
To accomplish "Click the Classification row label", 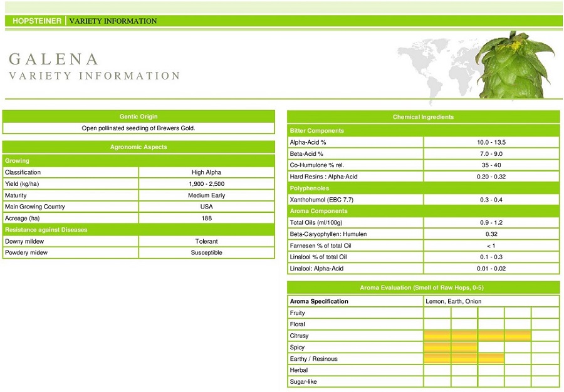I will click(23, 172).
